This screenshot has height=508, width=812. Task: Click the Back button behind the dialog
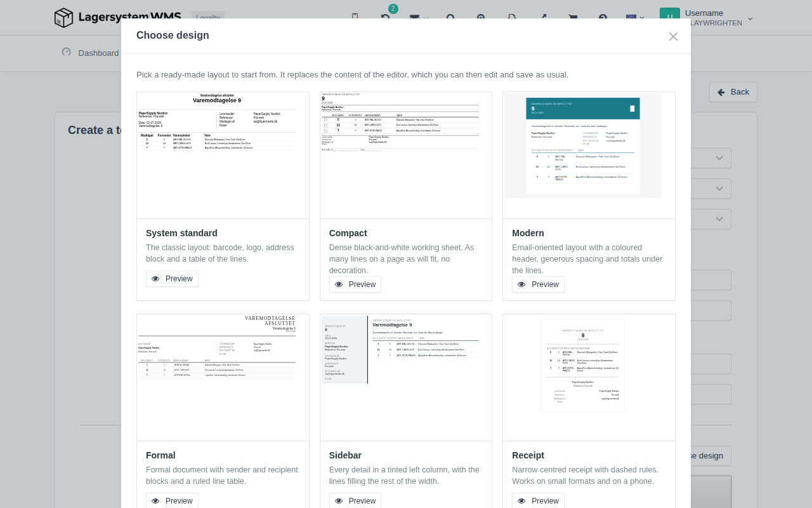click(733, 92)
